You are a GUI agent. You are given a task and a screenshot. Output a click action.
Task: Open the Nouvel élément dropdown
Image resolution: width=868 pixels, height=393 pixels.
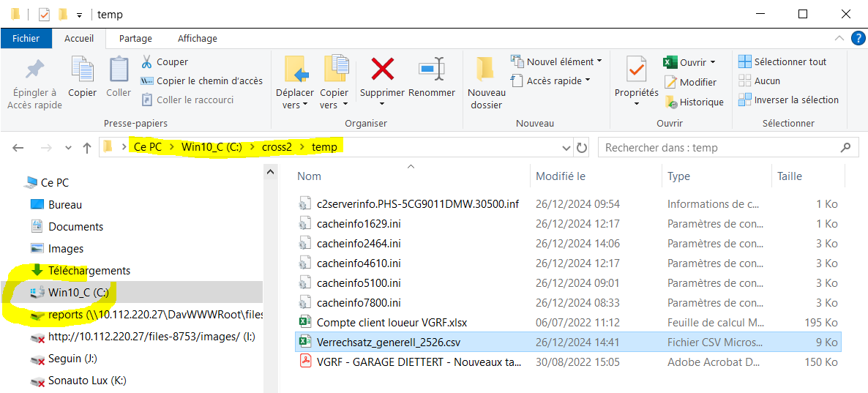point(556,61)
